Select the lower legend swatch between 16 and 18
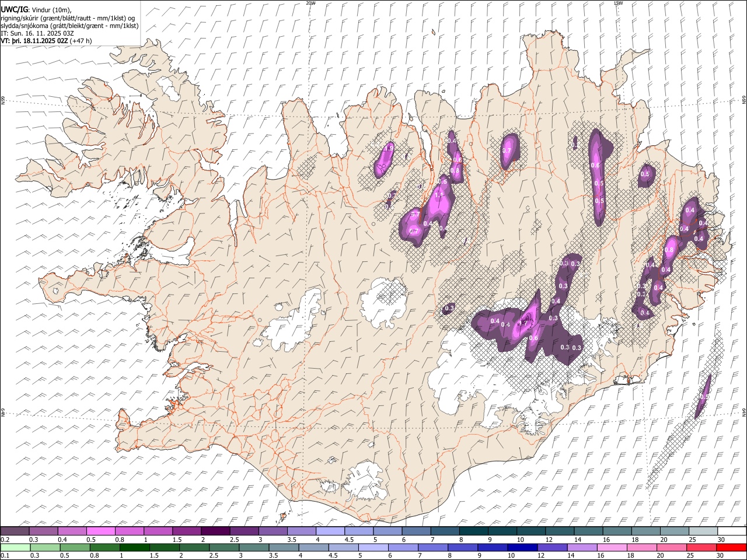The image size is (747, 560). (612, 548)
